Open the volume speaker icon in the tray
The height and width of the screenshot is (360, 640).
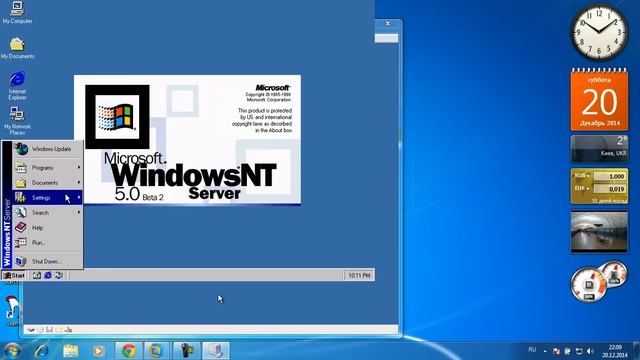pos(590,351)
